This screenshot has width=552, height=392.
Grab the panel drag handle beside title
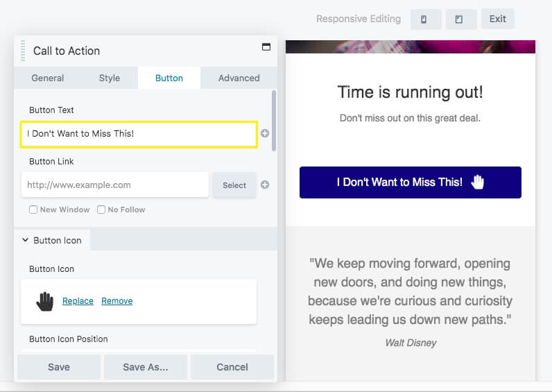click(23, 51)
